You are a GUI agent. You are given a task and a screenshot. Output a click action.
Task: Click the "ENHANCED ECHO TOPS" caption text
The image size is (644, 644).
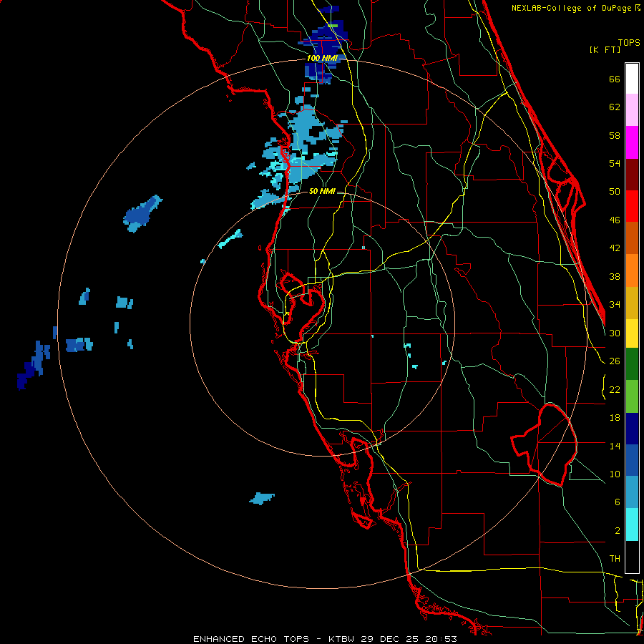point(250,639)
